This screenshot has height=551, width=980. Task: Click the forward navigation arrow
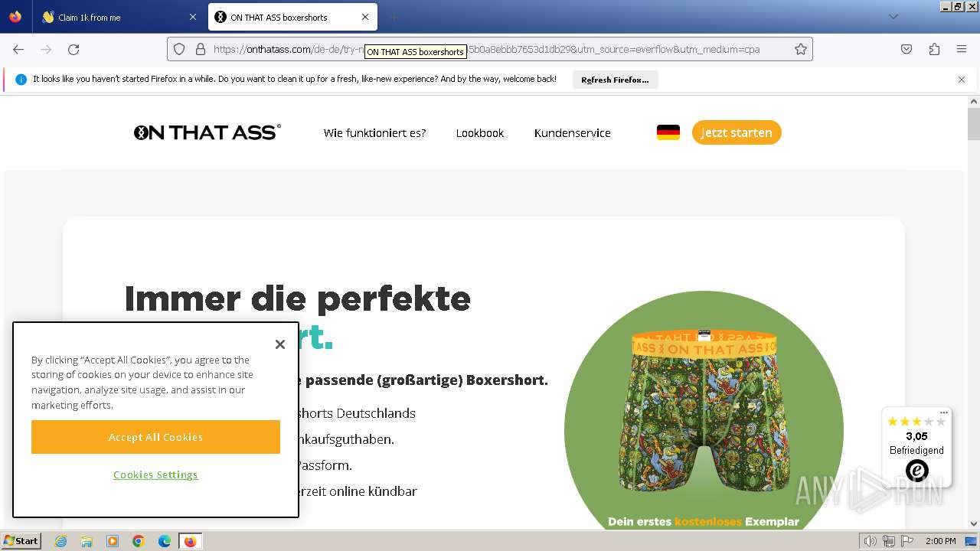click(46, 49)
